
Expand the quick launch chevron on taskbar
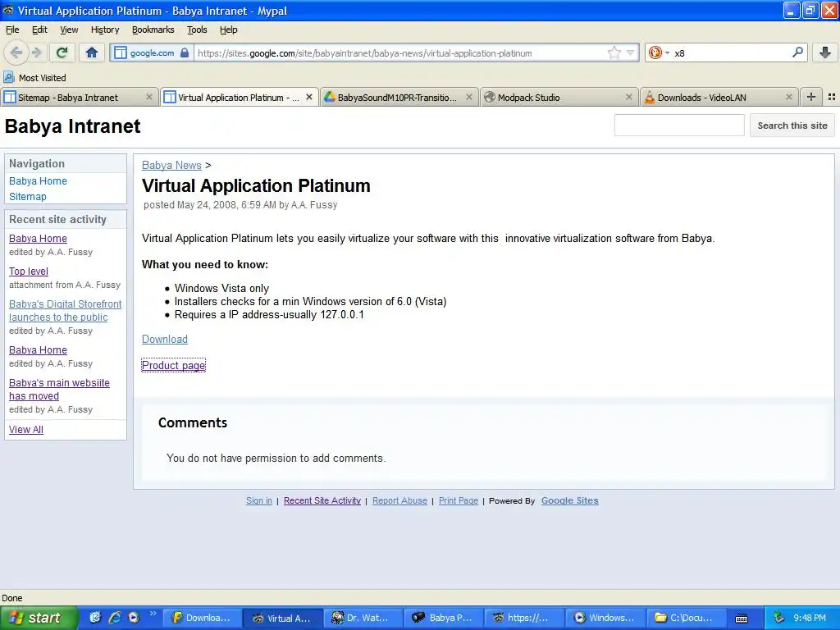pos(153,614)
